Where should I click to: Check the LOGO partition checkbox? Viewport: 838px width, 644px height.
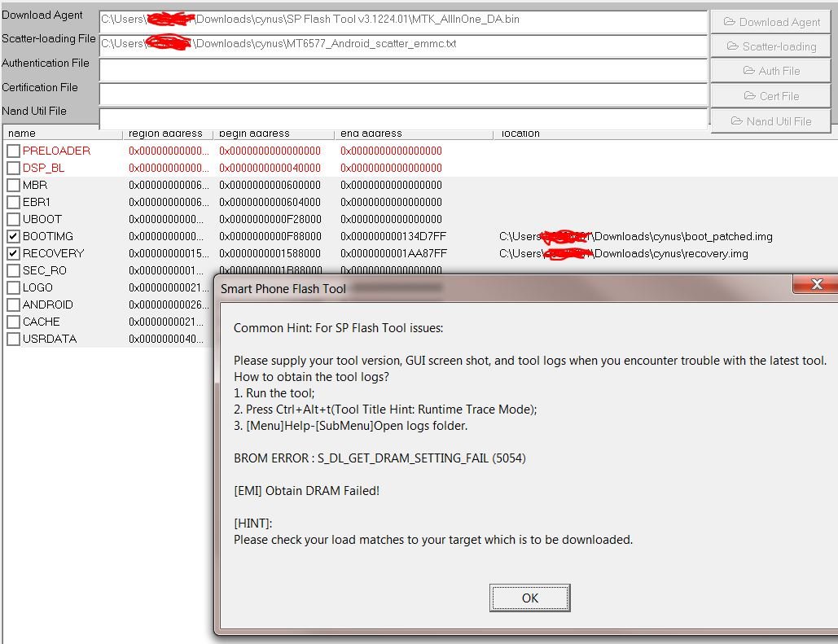[13, 288]
